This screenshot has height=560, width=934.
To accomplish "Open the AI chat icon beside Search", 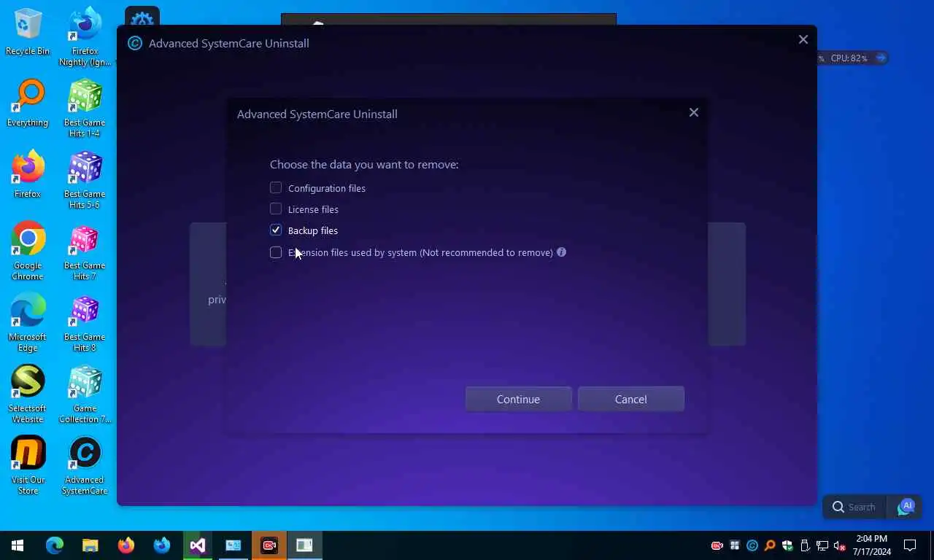I will [x=906, y=507].
